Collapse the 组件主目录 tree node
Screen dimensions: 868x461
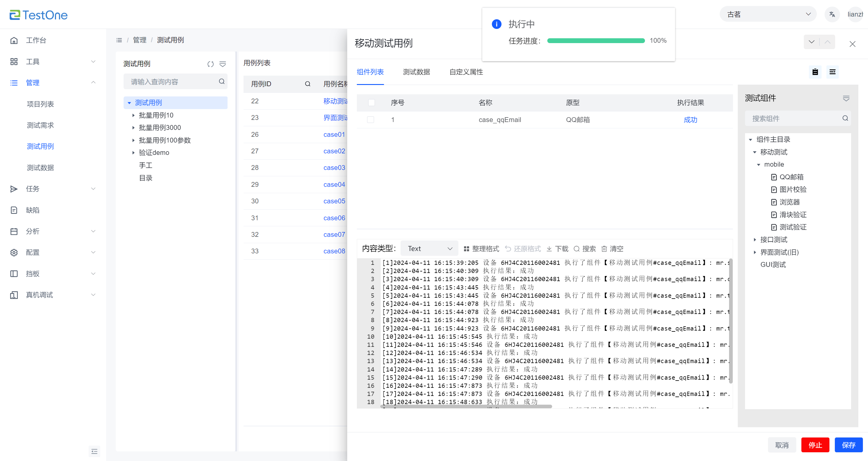(750, 140)
